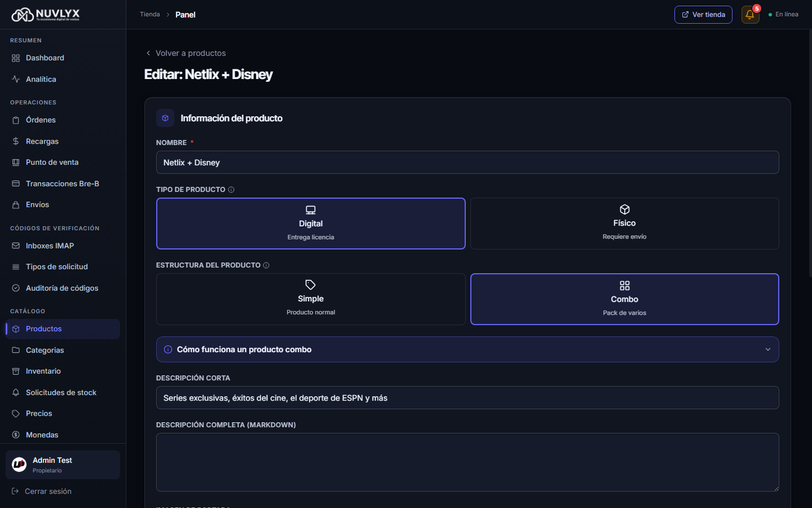Select the Digital product type
The height and width of the screenshot is (508, 812).
pyautogui.click(x=311, y=224)
